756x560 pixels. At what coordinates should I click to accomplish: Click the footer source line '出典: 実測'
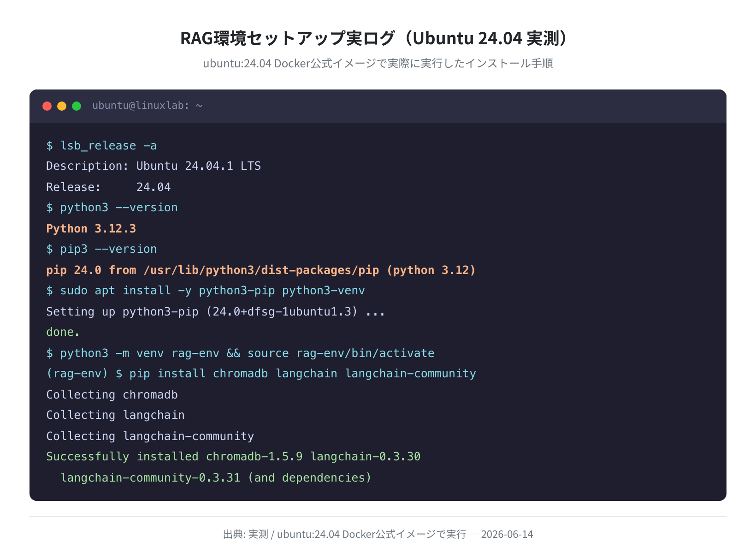click(x=378, y=534)
